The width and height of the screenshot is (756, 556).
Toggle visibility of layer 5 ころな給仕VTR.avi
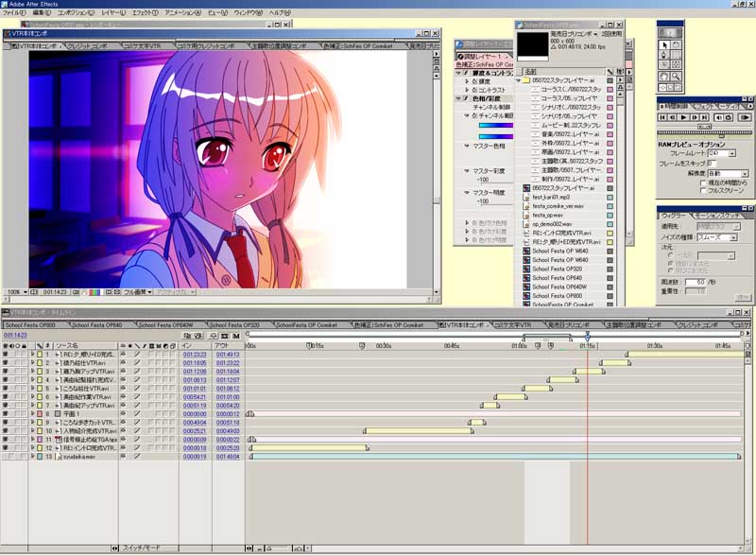point(6,389)
